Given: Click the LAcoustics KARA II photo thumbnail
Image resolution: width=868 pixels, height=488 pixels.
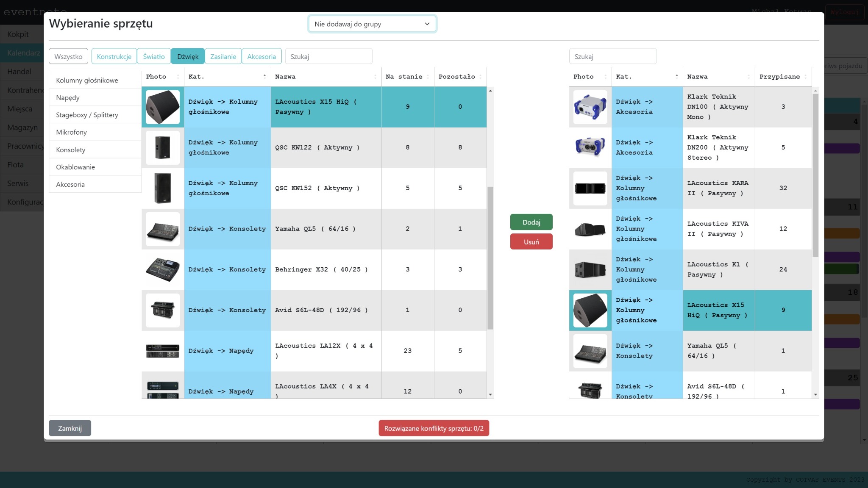Looking at the screenshot, I should pyautogui.click(x=590, y=188).
